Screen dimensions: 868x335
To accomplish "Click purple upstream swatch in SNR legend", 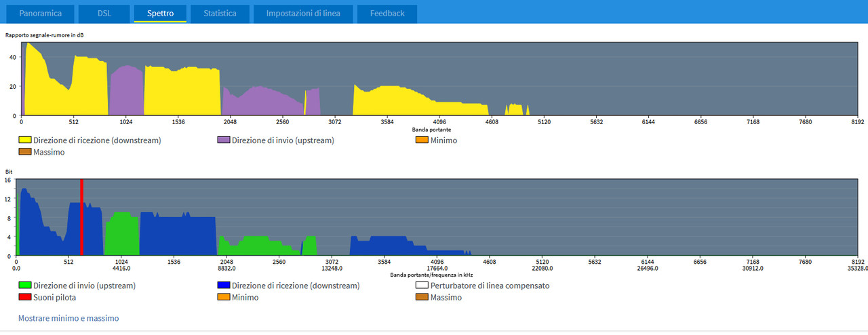I will (x=223, y=140).
